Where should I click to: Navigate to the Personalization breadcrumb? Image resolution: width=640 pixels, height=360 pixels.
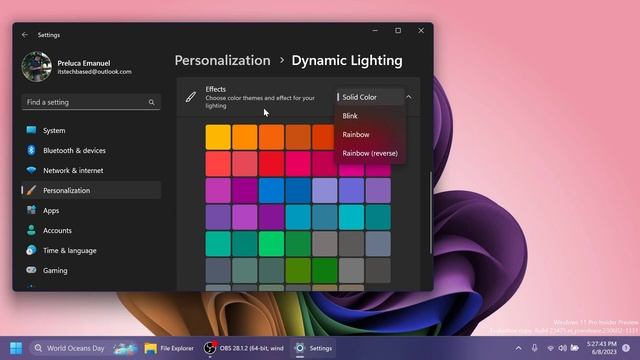click(x=222, y=60)
